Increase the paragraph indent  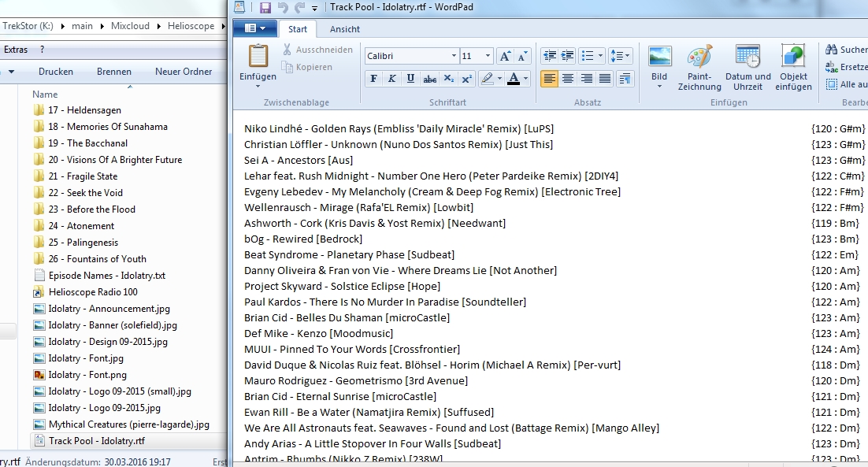pos(567,56)
